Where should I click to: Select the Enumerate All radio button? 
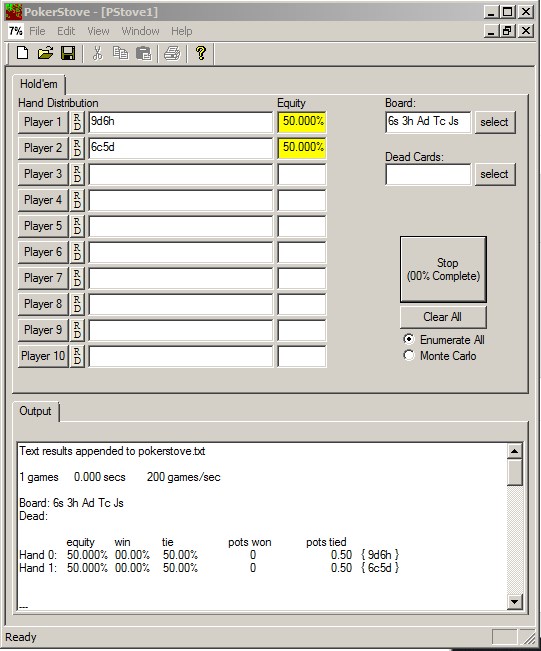click(409, 339)
